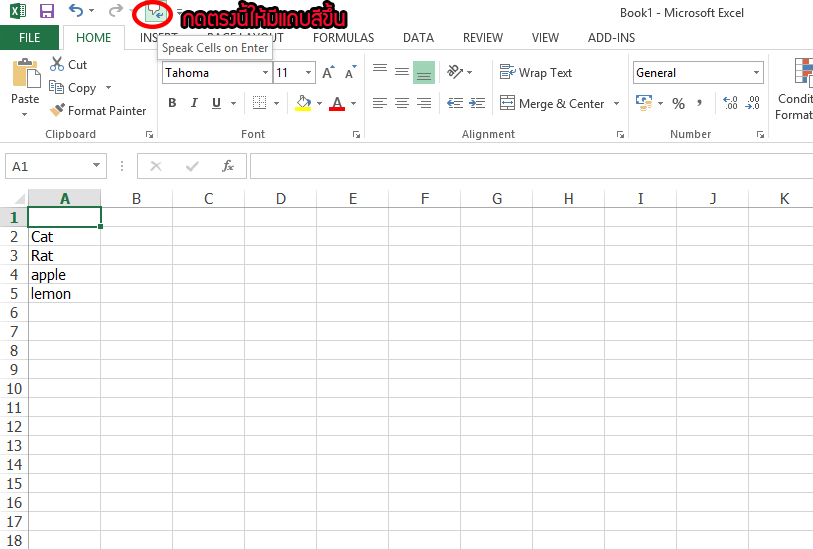This screenshot has height=549, width=813.
Task: Switch to the REVIEW tab
Action: tap(483, 38)
